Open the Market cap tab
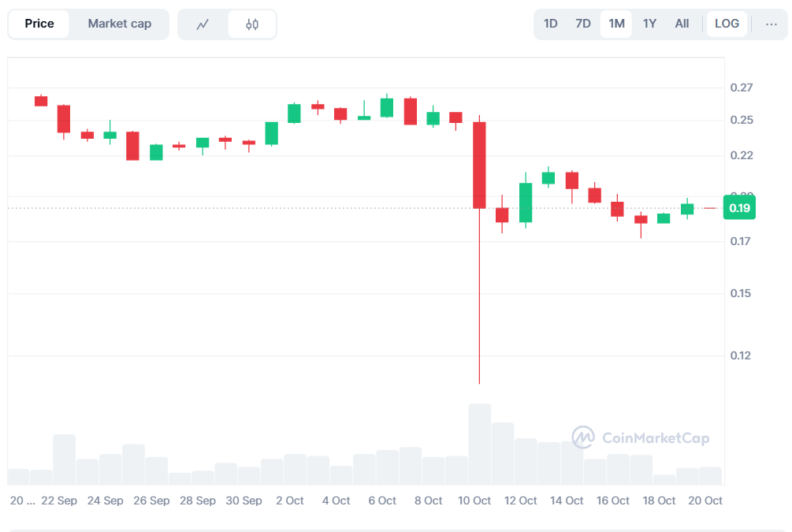This screenshot has width=792, height=532. (119, 24)
